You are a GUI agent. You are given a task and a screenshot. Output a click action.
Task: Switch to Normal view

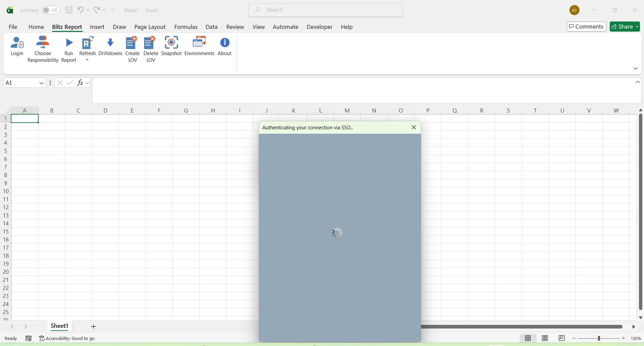coord(528,338)
